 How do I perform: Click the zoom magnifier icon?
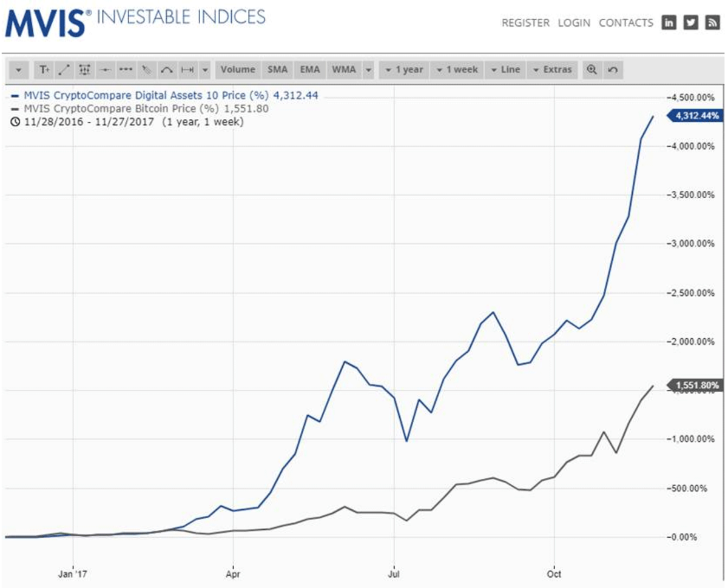(592, 70)
